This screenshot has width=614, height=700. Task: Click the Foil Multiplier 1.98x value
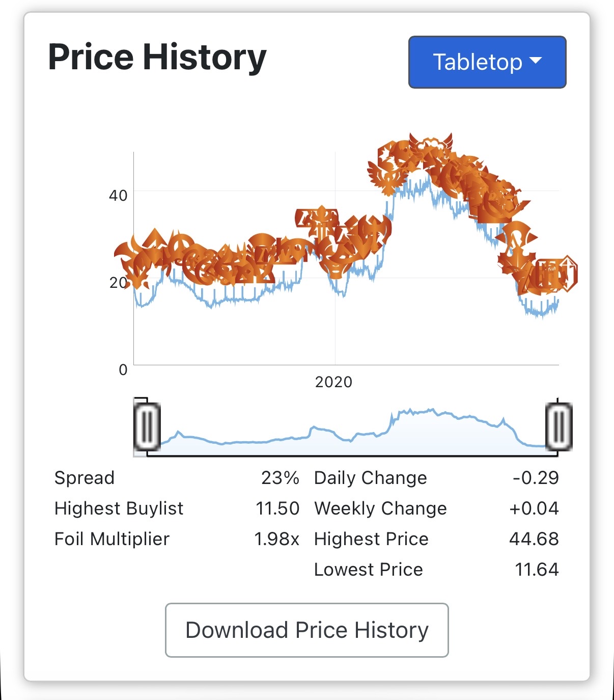[276, 539]
